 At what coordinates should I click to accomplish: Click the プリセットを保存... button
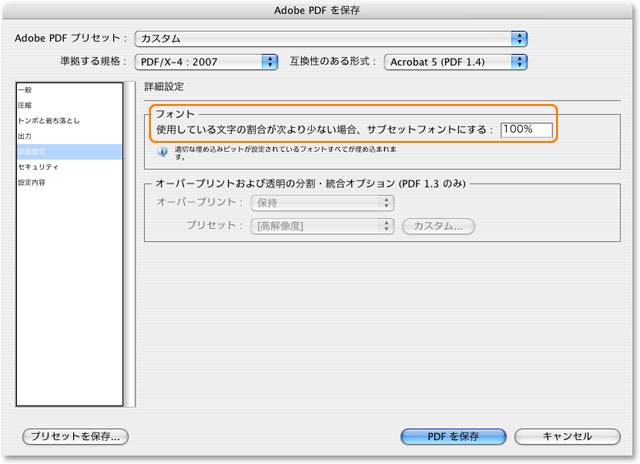pos(76,437)
